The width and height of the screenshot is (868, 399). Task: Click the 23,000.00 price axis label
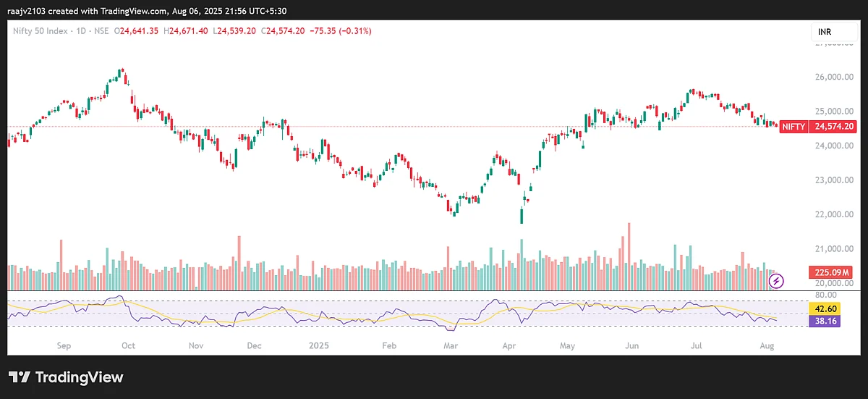pos(835,180)
